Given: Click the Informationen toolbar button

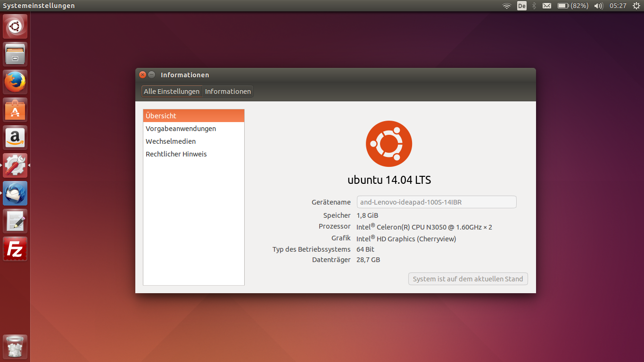Looking at the screenshot, I should tap(228, 91).
